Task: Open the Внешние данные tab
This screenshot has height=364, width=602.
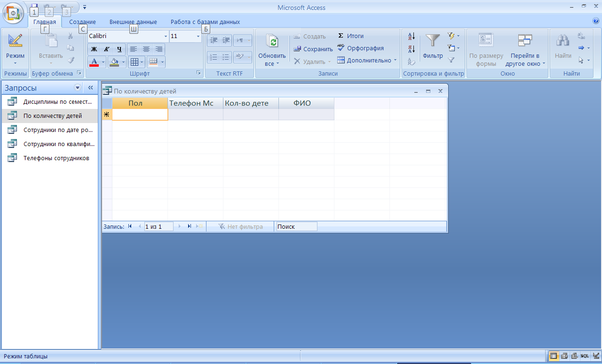Action: coord(133,22)
